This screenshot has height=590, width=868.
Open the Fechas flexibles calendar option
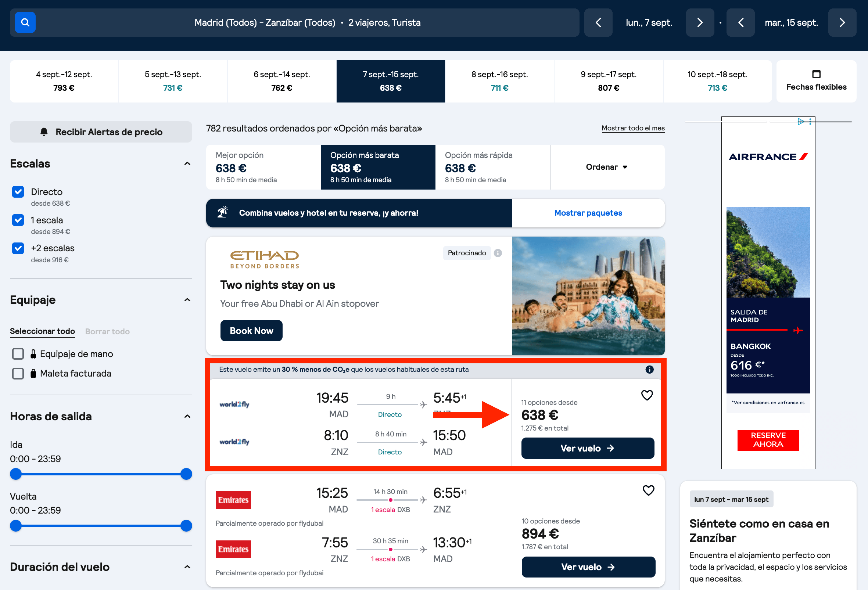(x=816, y=81)
